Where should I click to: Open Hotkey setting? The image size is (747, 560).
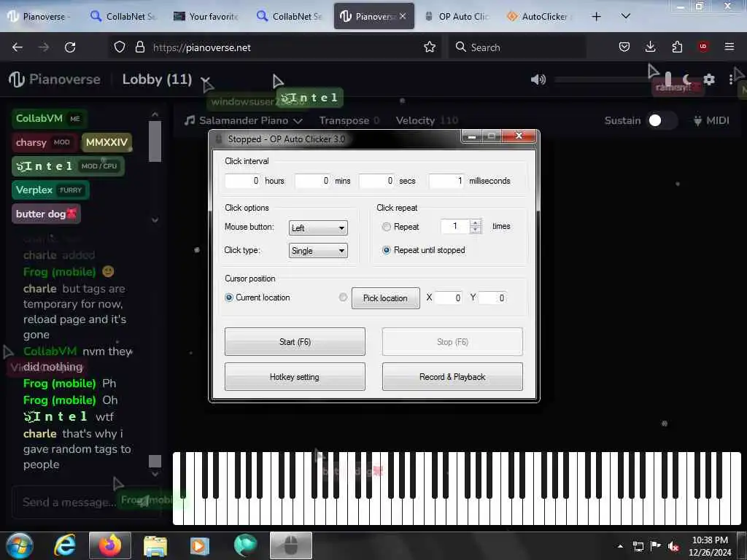tap(295, 377)
